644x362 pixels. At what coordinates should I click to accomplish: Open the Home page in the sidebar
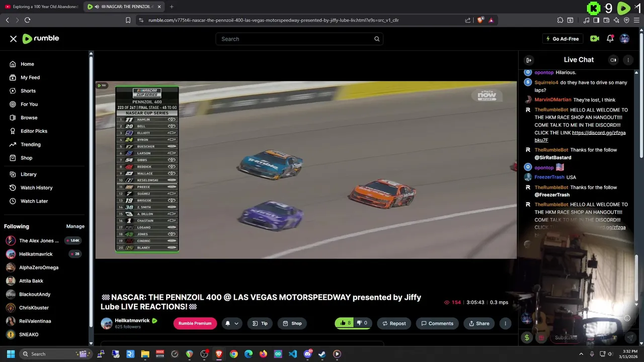click(x=27, y=64)
